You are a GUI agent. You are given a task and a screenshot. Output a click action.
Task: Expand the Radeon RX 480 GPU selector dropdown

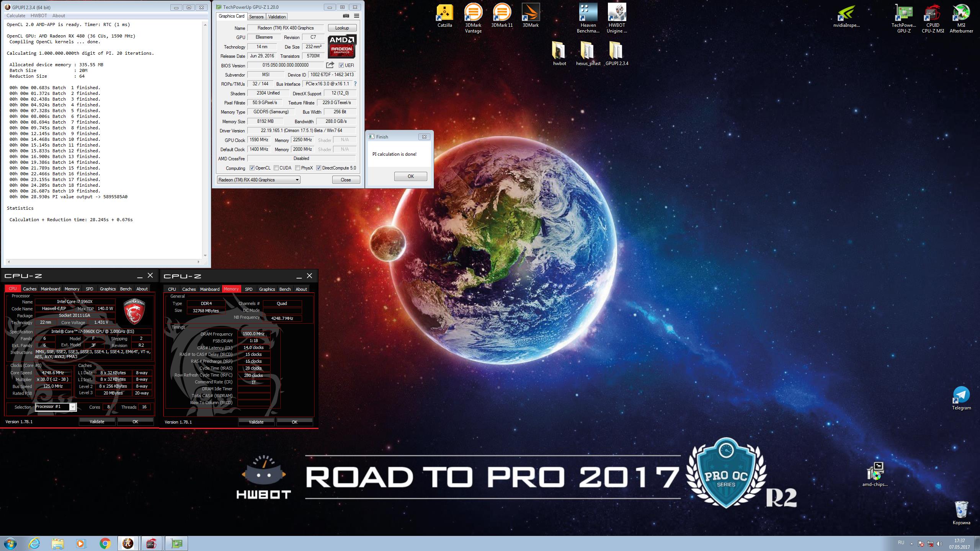297,180
